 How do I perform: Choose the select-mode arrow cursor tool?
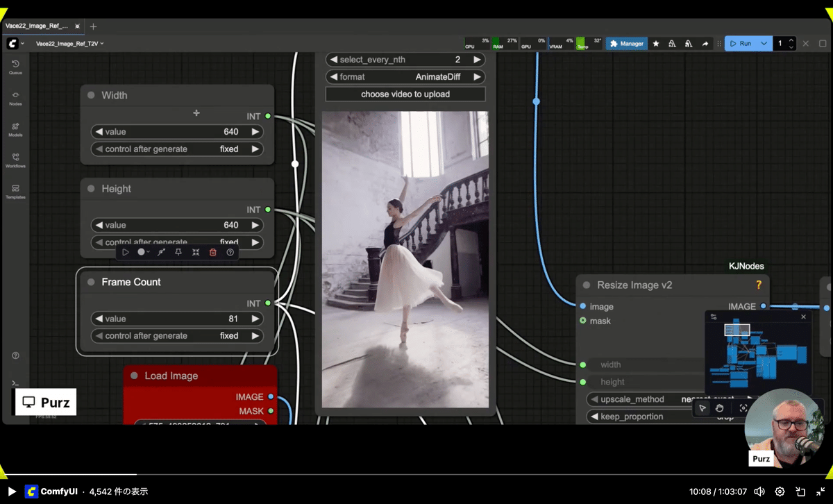[x=702, y=408]
